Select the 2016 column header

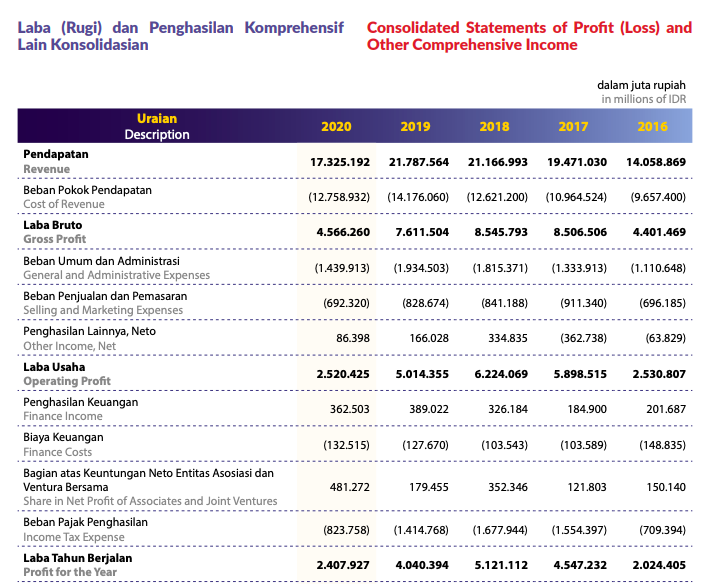tap(652, 127)
